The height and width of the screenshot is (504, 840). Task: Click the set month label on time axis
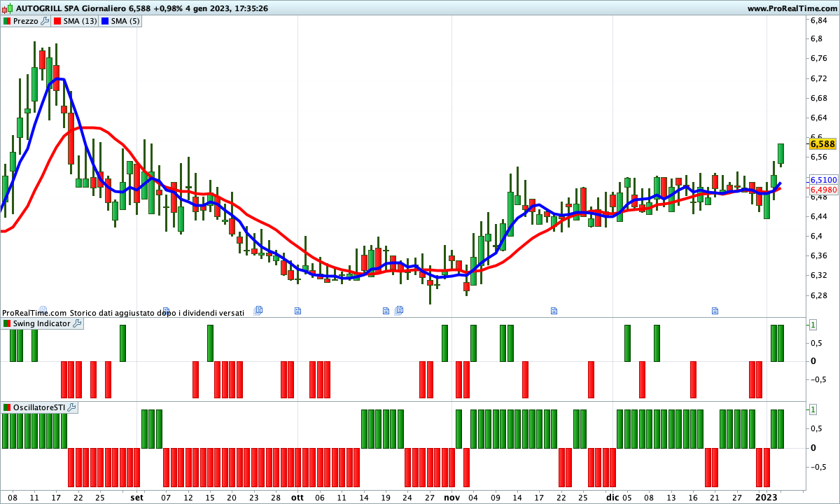point(136,497)
